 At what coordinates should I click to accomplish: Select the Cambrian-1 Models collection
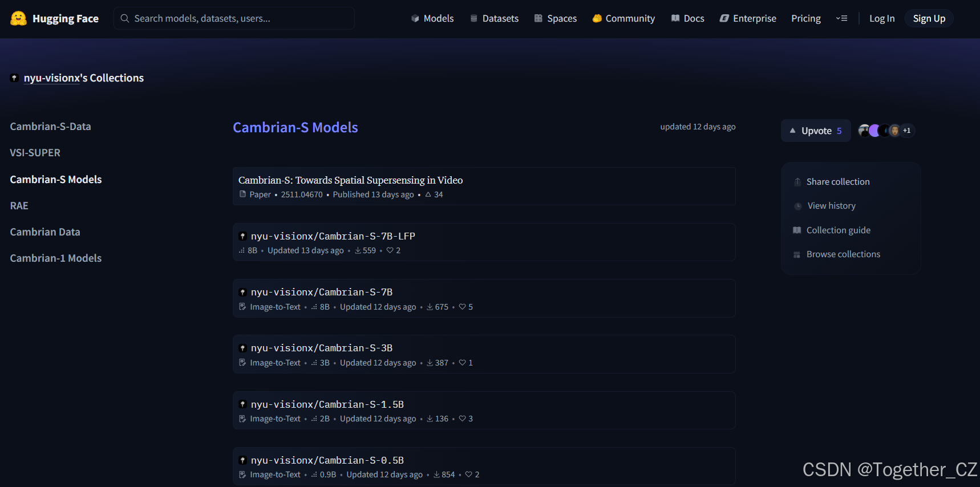point(56,258)
